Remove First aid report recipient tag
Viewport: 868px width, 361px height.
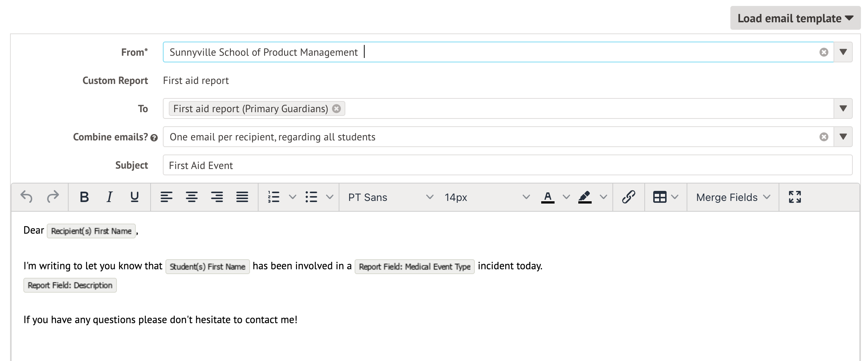[336, 108]
